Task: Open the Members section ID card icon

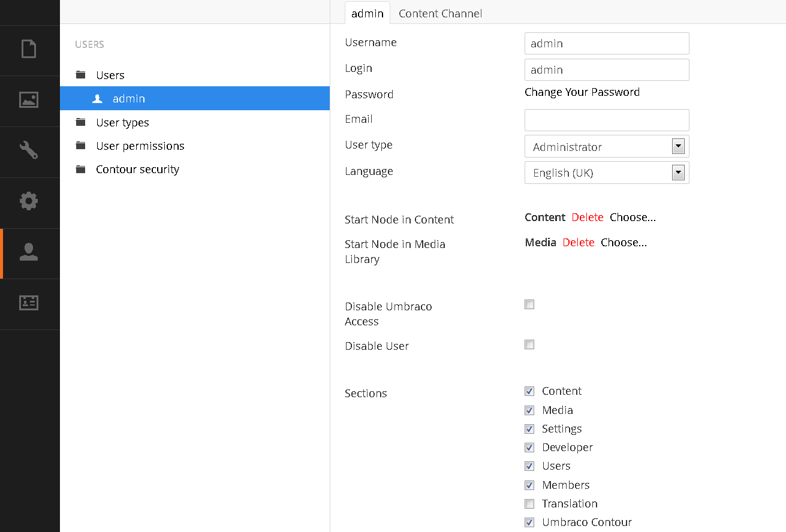Action: tap(29, 303)
